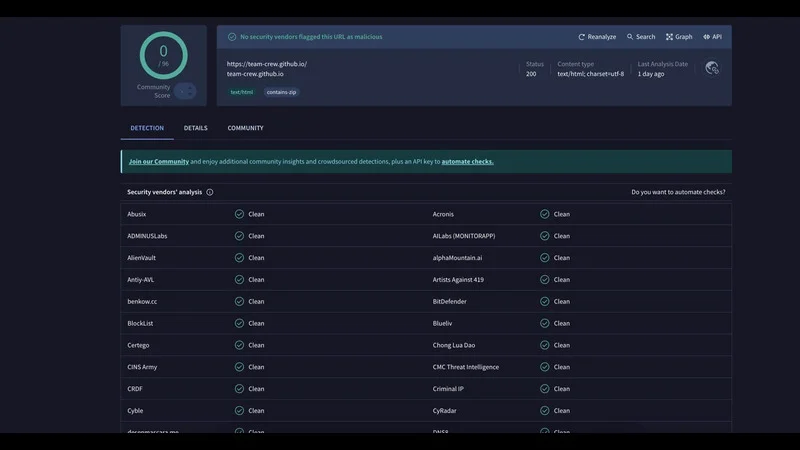
Task: Click the text/html tag
Action: (x=241, y=92)
